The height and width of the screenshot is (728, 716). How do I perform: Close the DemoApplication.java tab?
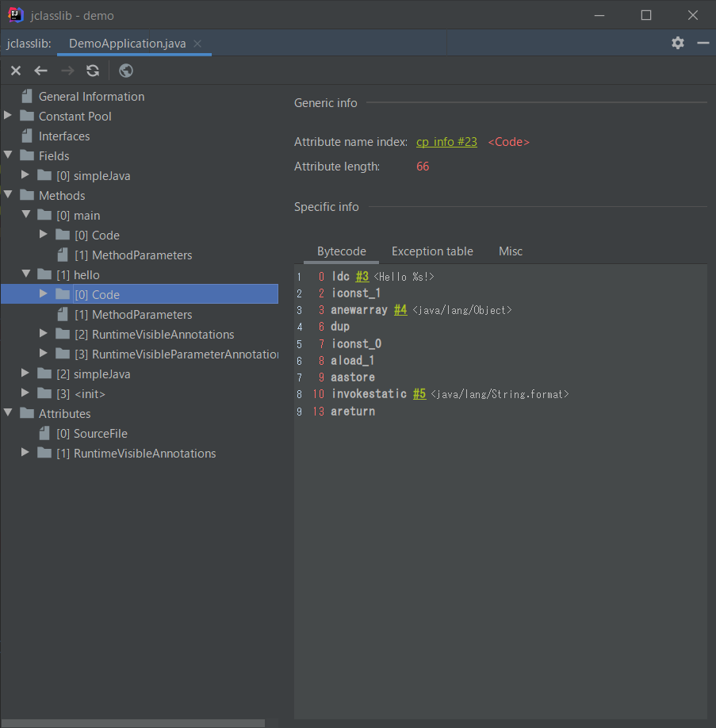point(197,44)
